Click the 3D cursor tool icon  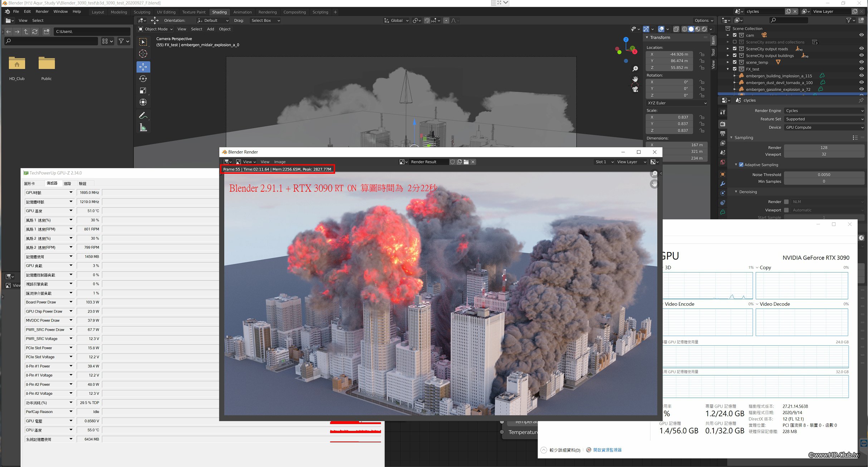143,54
